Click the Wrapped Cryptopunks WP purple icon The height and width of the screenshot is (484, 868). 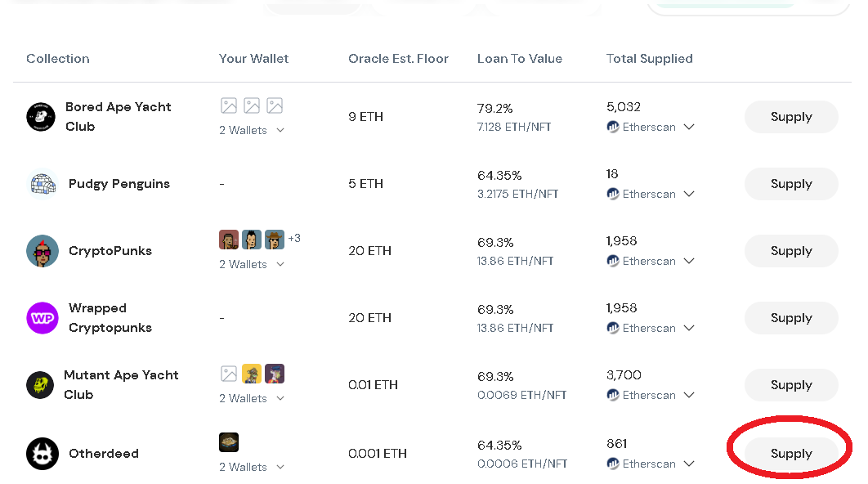(x=42, y=318)
